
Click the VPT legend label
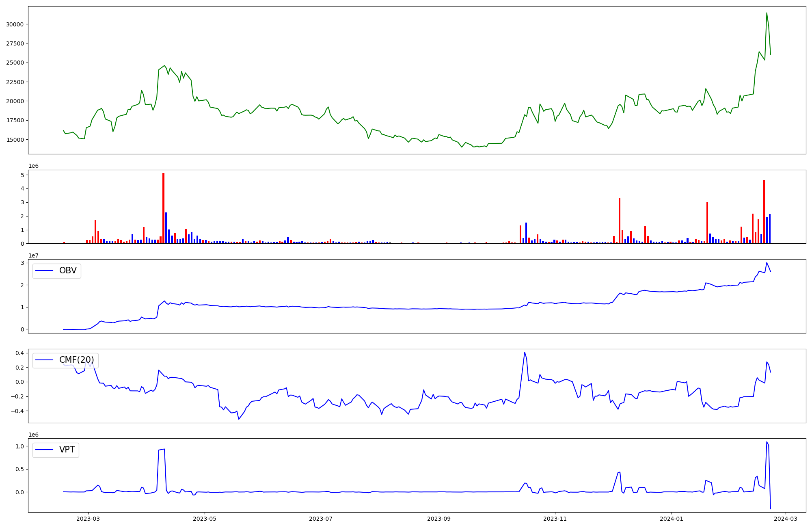coord(67,450)
